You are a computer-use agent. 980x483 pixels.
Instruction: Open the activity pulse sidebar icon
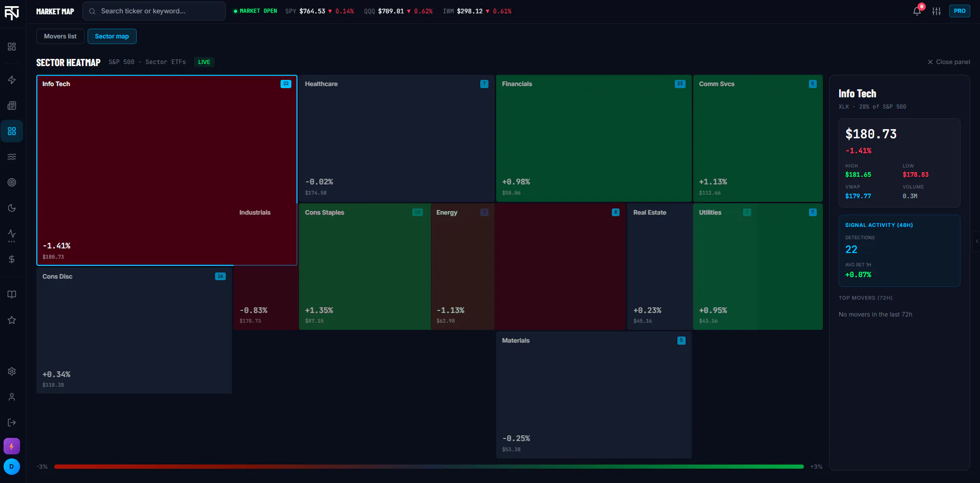[x=12, y=234]
